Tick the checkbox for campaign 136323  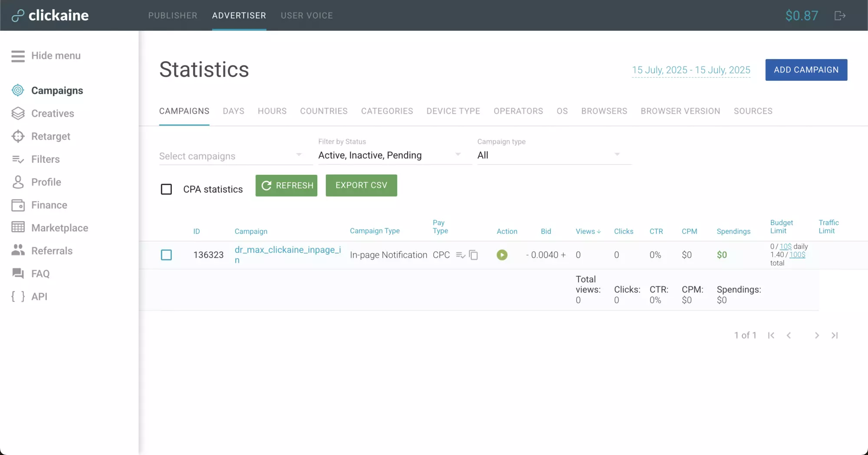coord(166,255)
